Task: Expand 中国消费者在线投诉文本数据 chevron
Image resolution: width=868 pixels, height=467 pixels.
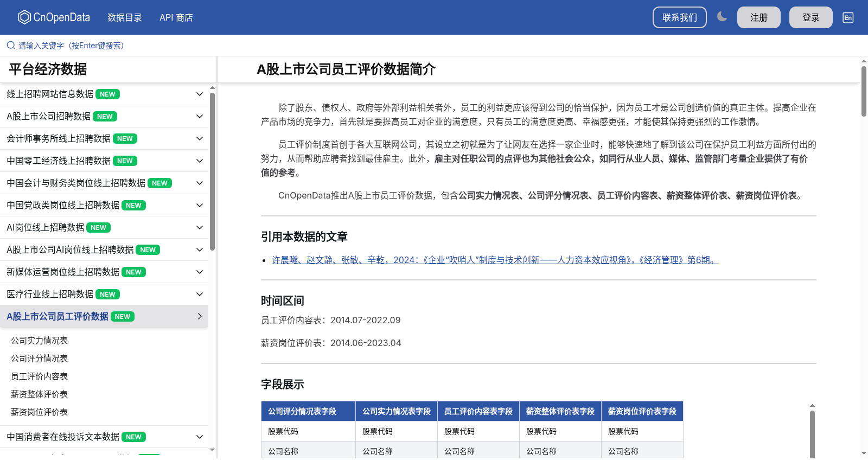Action: (x=200, y=437)
